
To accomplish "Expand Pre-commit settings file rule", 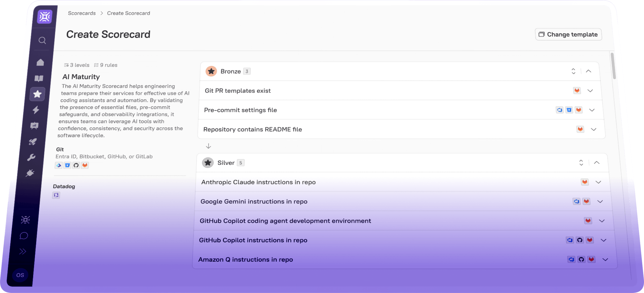I will click(x=592, y=110).
